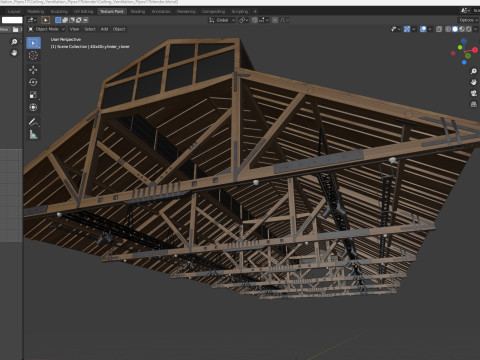Viewport: 480px width, 360px height.
Task: Toggle camera view button in viewport
Action: click(474, 93)
